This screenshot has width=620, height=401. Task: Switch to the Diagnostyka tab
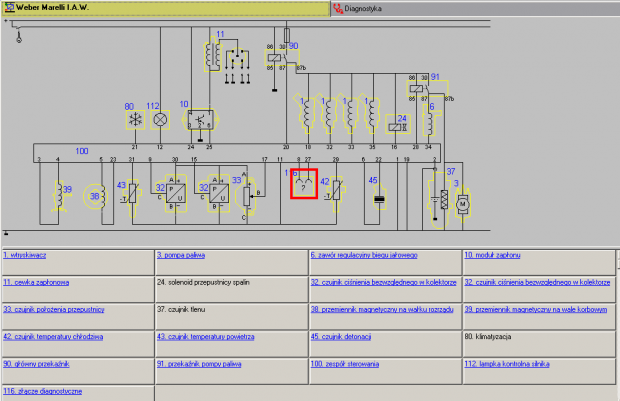click(x=475, y=8)
